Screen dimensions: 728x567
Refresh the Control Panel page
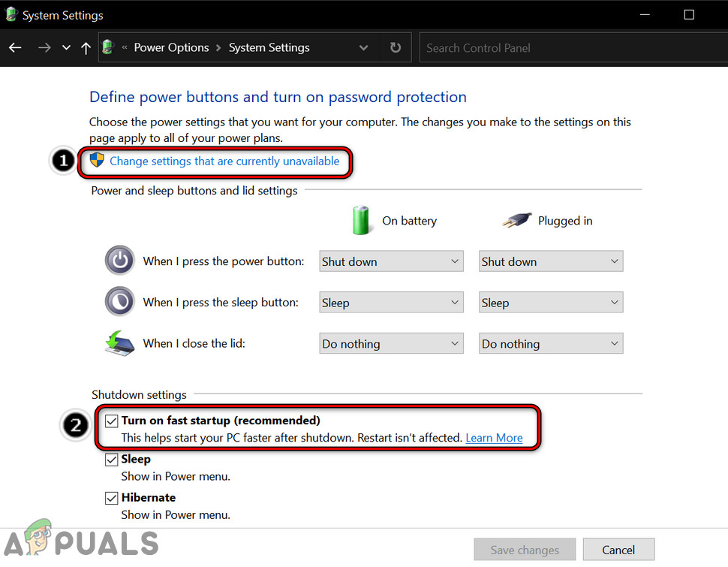[x=396, y=47]
